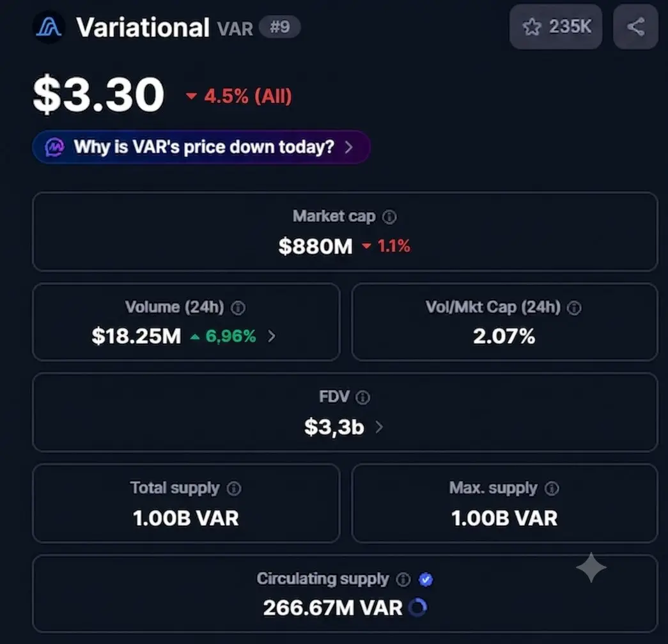Show info for Volume (24h)
This screenshot has width=668, height=644.
tap(238, 307)
